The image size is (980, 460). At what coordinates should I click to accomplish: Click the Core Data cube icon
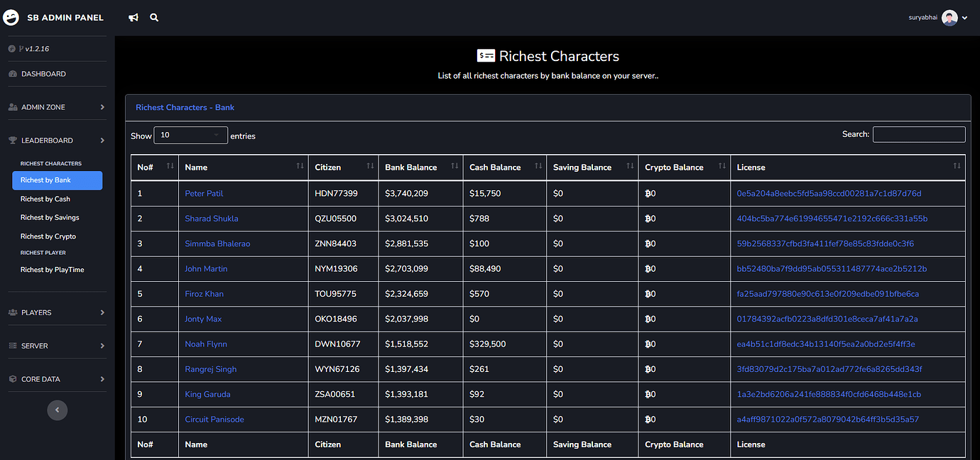[x=13, y=379]
